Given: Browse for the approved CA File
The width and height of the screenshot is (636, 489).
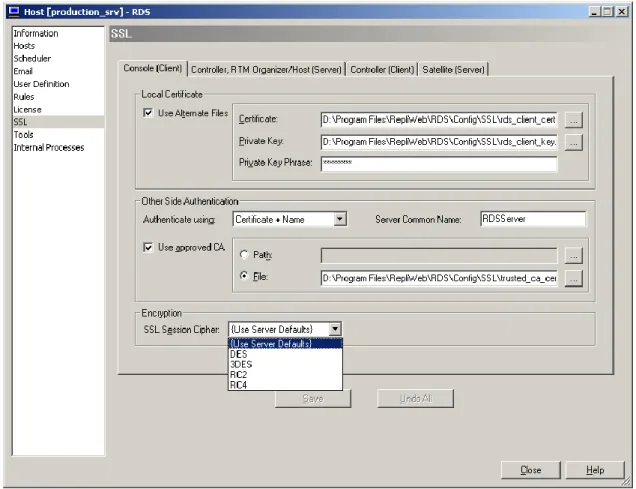Looking at the screenshot, I should tap(574, 279).
